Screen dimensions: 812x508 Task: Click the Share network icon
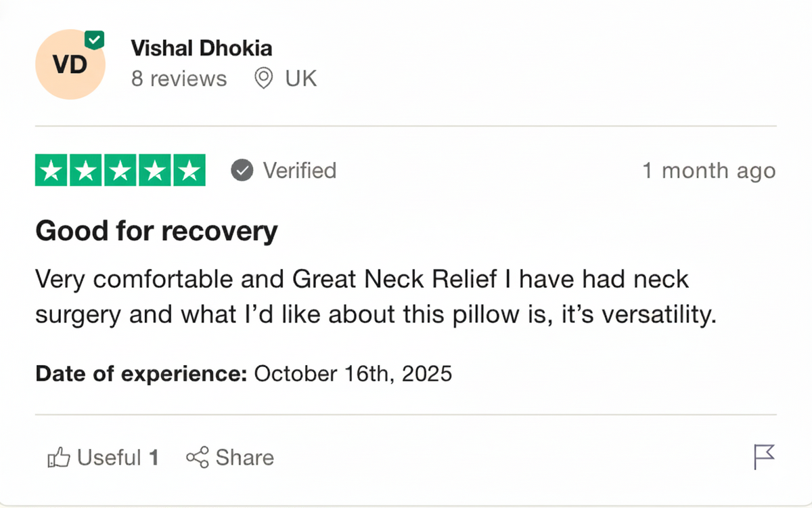tap(197, 458)
